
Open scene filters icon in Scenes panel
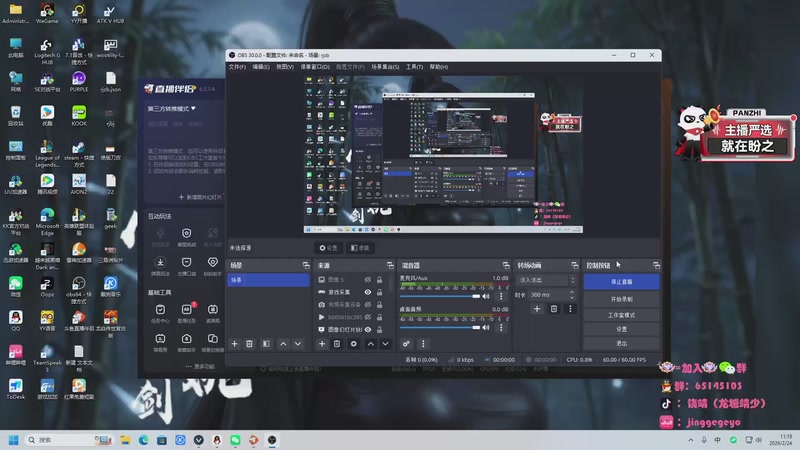(x=266, y=344)
